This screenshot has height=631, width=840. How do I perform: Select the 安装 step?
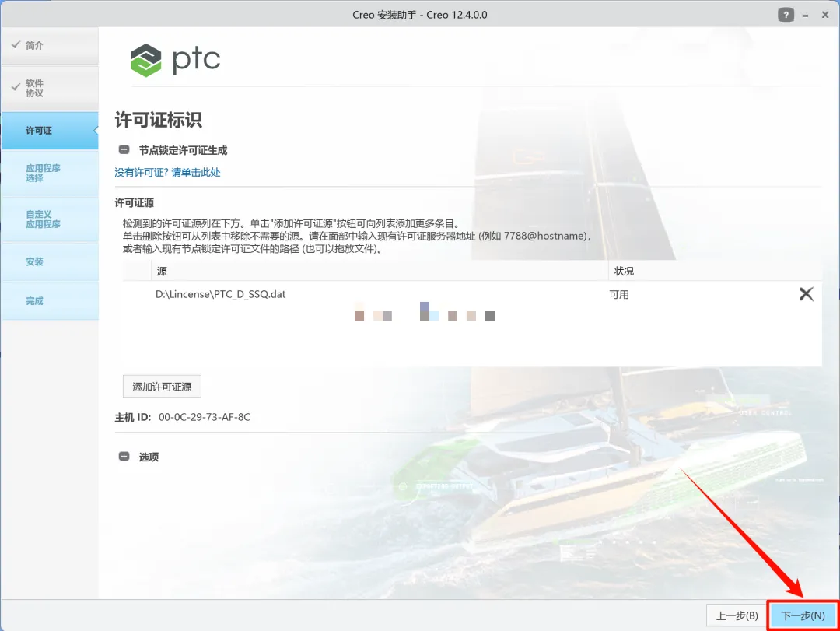[x=50, y=262]
